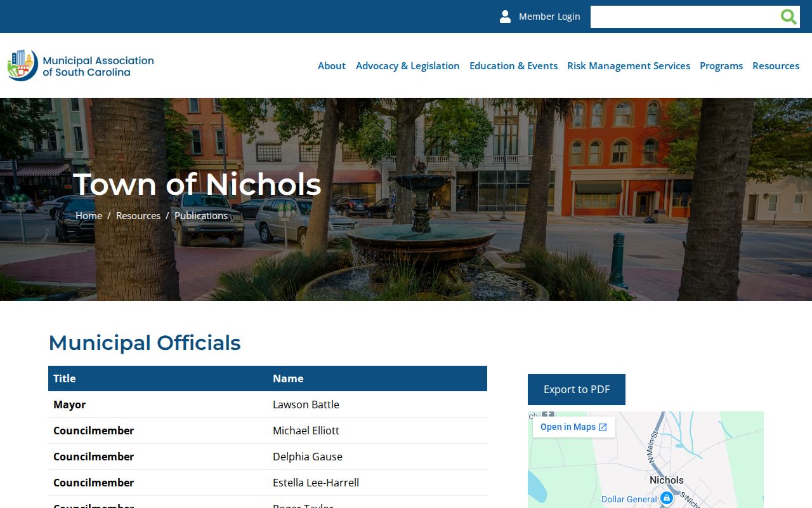Screen dimensions: 812x508
Task: Click the Export to PDF button
Action: click(x=577, y=389)
